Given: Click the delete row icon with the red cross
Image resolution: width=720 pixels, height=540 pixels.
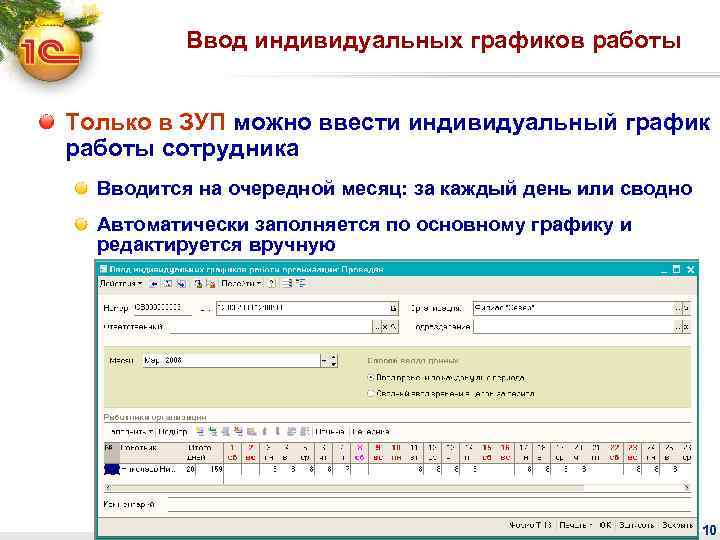Looking at the screenshot, I should click(x=238, y=432).
